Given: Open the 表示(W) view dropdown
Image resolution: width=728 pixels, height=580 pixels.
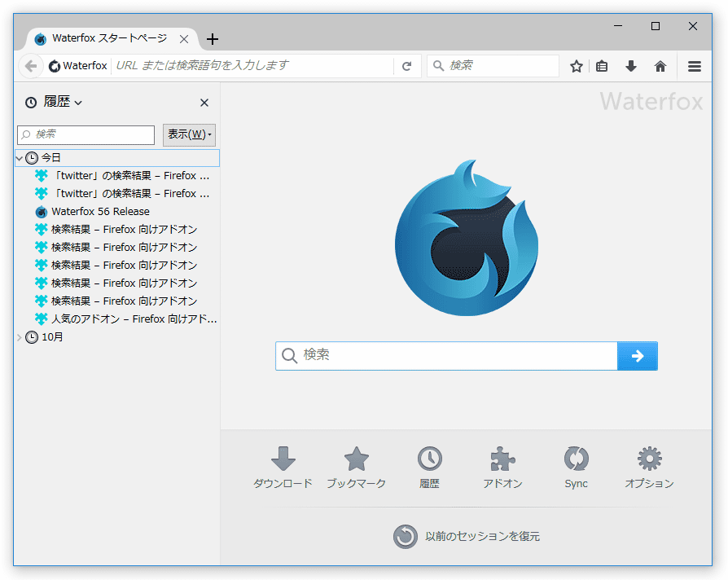Looking at the screenshot, I should click(189, 134).
